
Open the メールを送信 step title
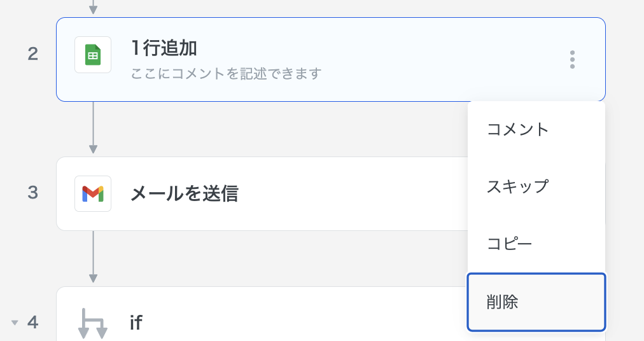click(184, 193)
